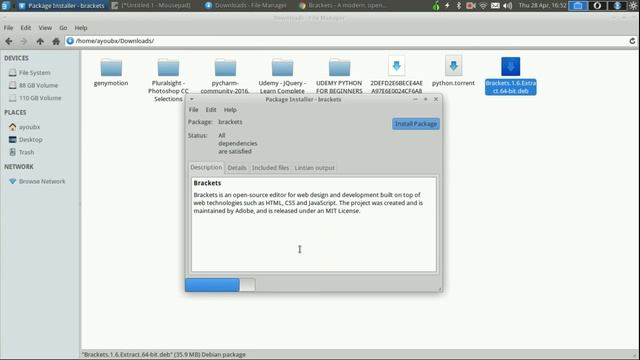Screen dimensions: 640x360
Task: Click inside the Brackets description text area
Action: click(x=313, y=224)
